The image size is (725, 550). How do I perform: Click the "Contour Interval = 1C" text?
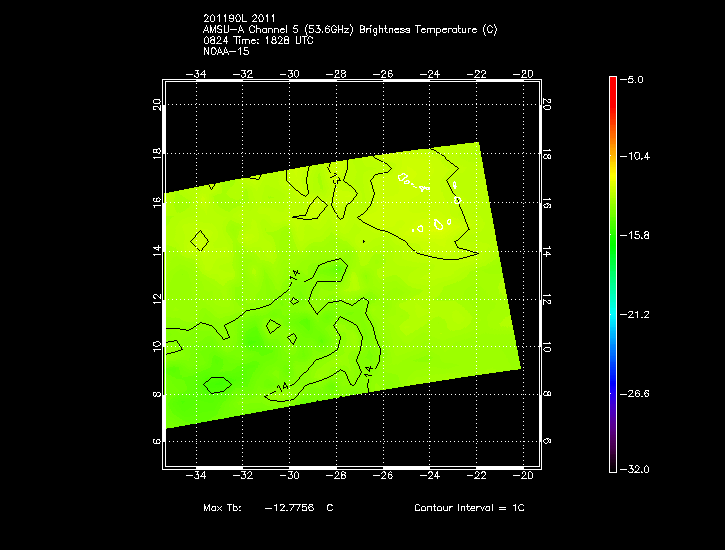pos(469,508)
